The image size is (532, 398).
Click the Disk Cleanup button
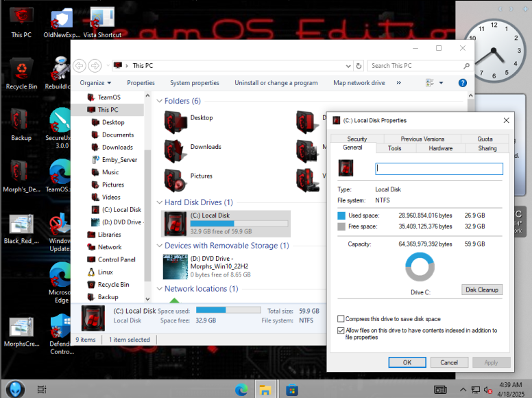coord(482,290)
